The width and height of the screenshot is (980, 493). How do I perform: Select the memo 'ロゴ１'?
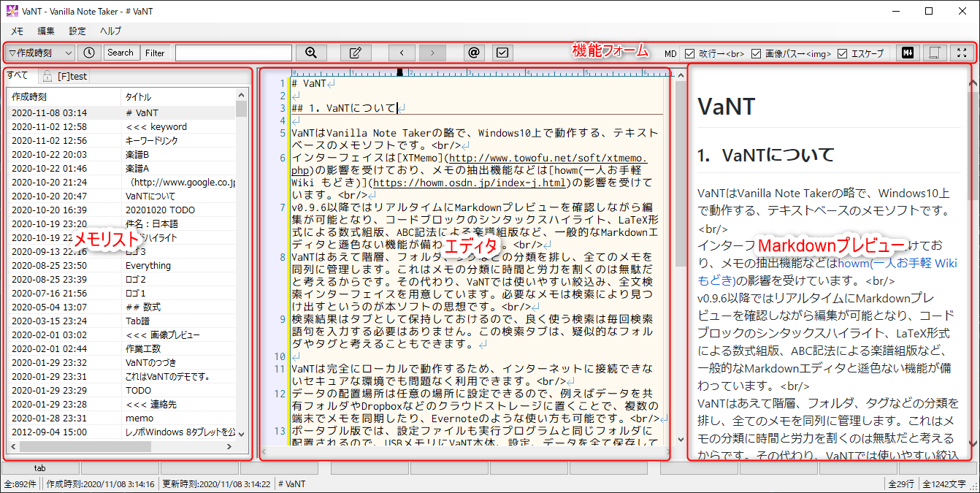[x=121, y=293]
